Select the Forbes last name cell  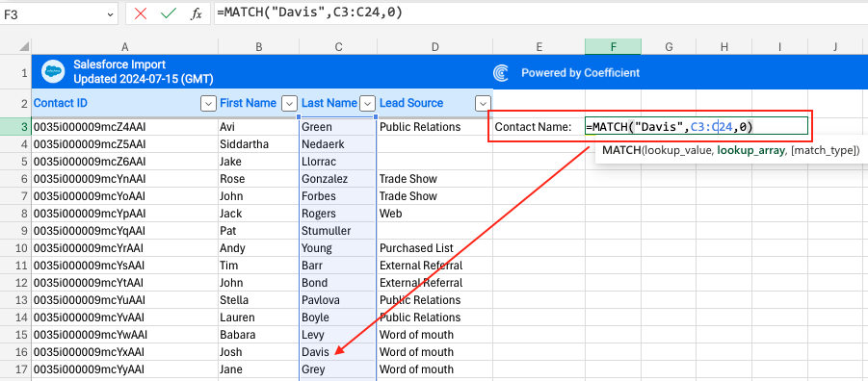tap(338, 195)
